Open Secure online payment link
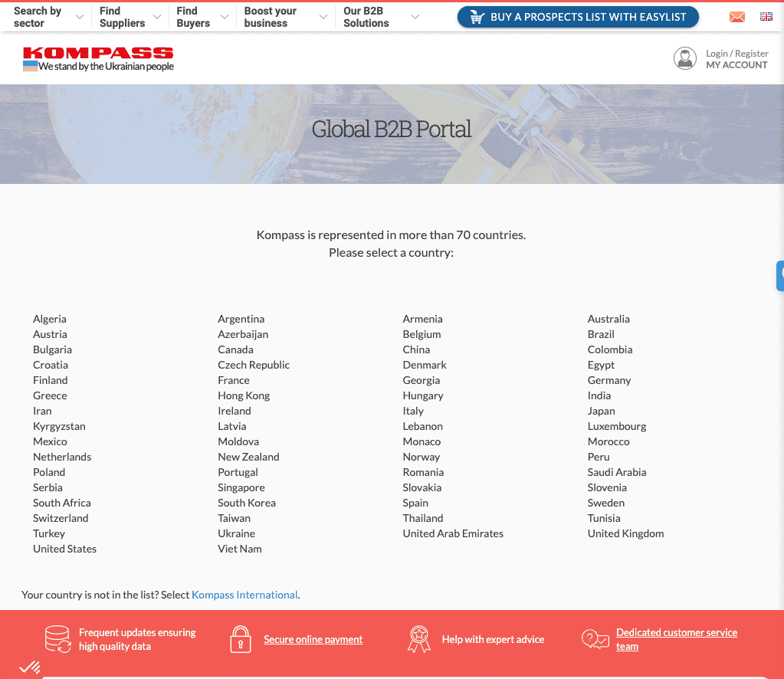The width and height of the screenshot is (784, 679). 313,639
